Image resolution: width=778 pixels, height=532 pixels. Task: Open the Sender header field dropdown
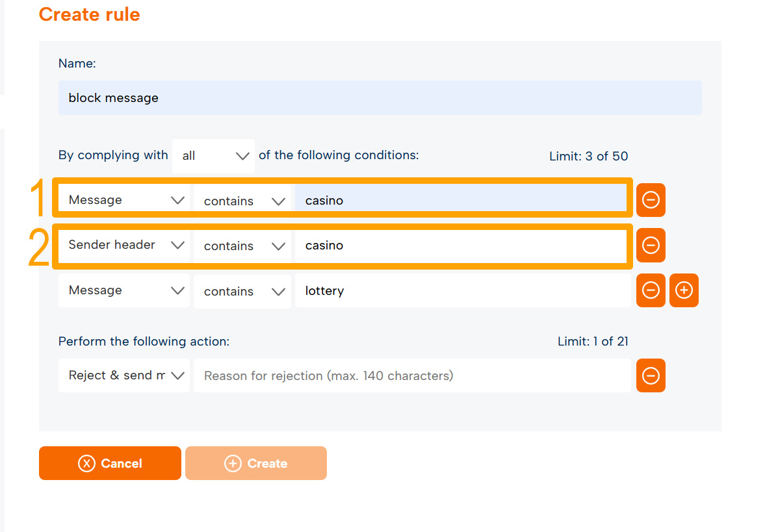click(x=124, y=245)
